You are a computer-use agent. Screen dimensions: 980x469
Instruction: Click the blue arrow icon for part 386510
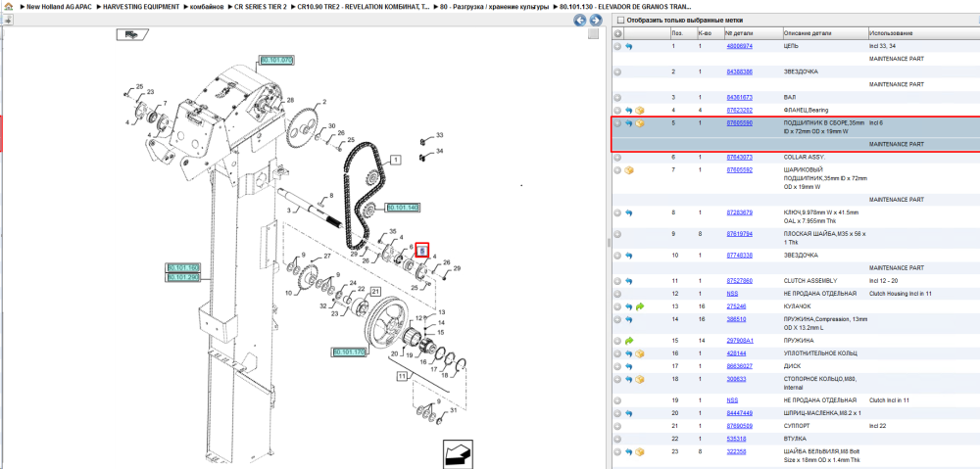(x=629, y=320)
